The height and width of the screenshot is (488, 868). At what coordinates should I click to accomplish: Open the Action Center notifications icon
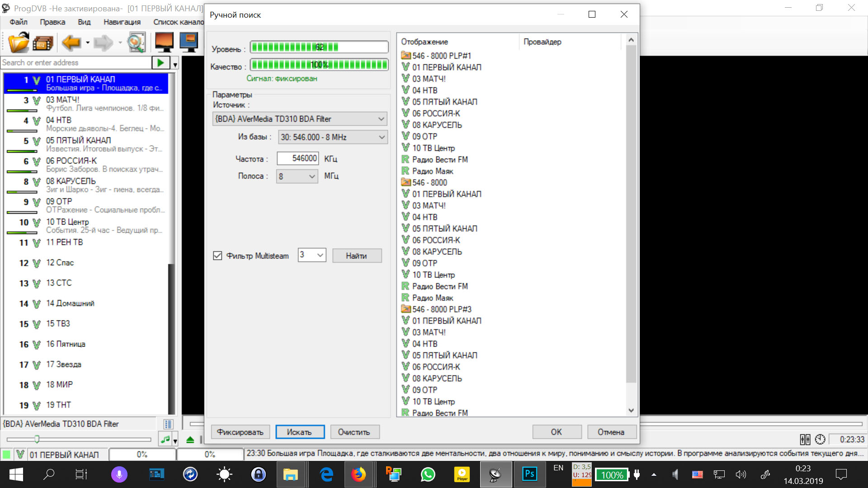841,474
